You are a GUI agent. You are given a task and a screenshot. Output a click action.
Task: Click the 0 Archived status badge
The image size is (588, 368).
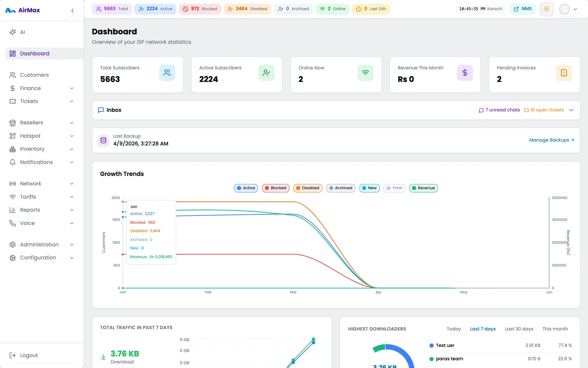293,9
